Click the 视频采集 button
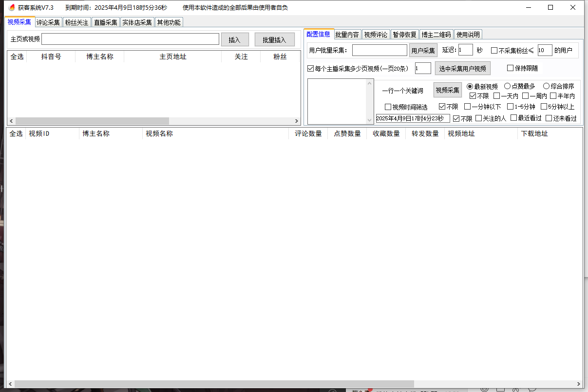The width and height of the screenshot is (588, 392). pyautogui.click(x=447, y=90)
